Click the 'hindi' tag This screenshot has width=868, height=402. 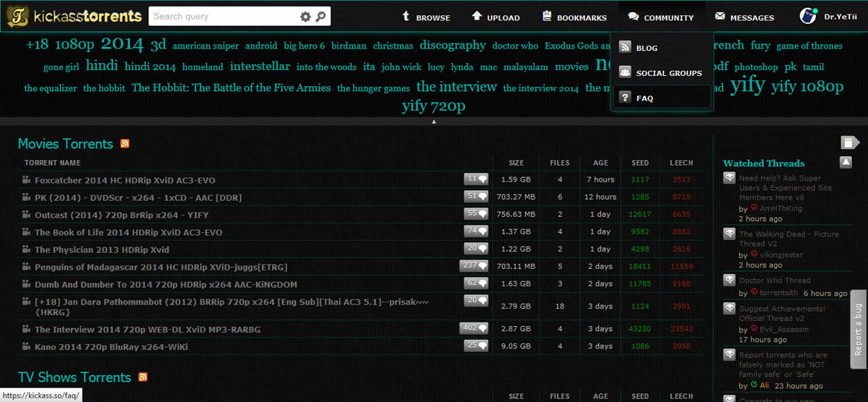[101, 66]
